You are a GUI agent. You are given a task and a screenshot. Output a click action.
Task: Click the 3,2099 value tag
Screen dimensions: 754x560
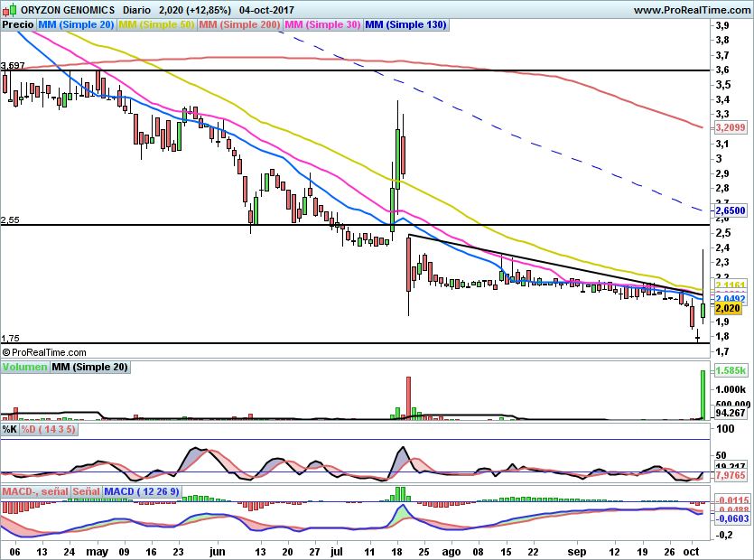(731, 127)
